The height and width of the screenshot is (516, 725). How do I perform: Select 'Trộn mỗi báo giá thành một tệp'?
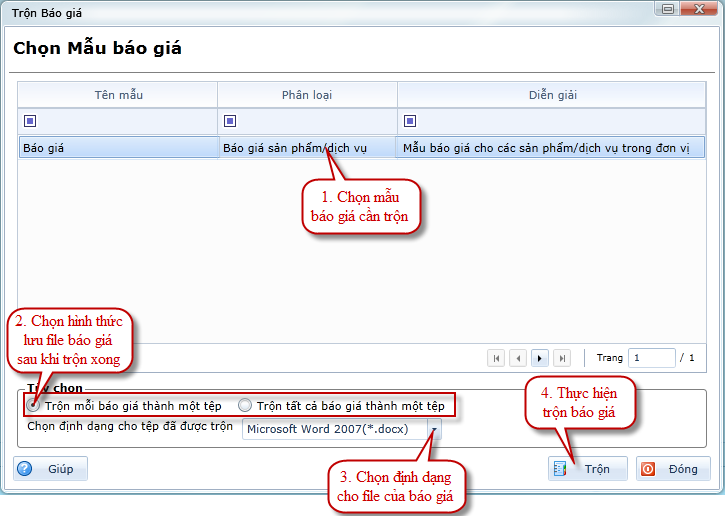[x=34, y=406]
